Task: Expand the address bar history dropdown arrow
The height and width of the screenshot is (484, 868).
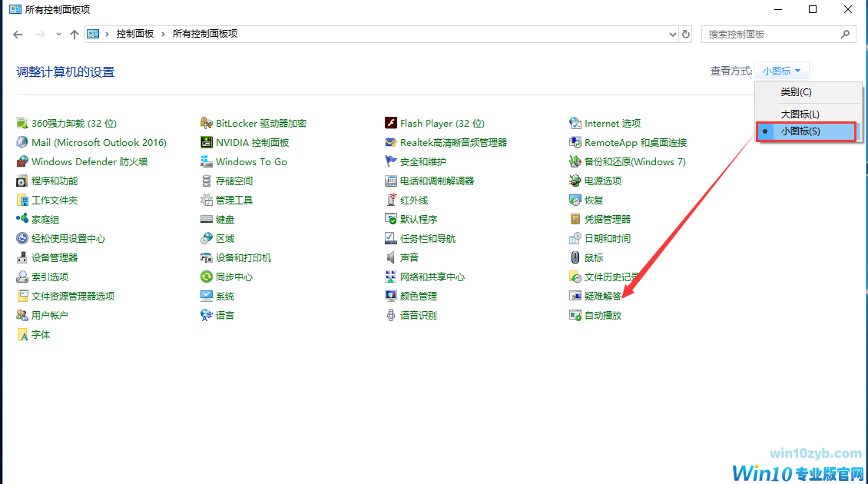Action: click(x=672, y=35)
